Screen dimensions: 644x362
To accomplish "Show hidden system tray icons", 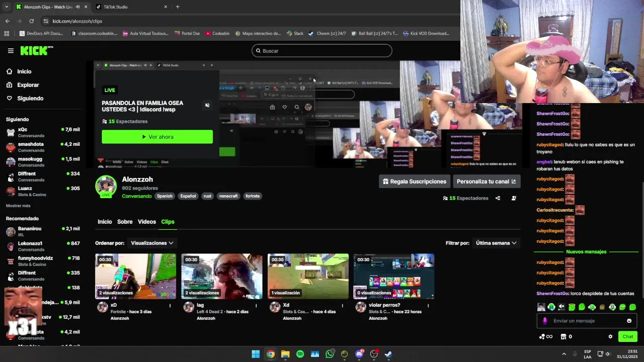I will [564, 354].
